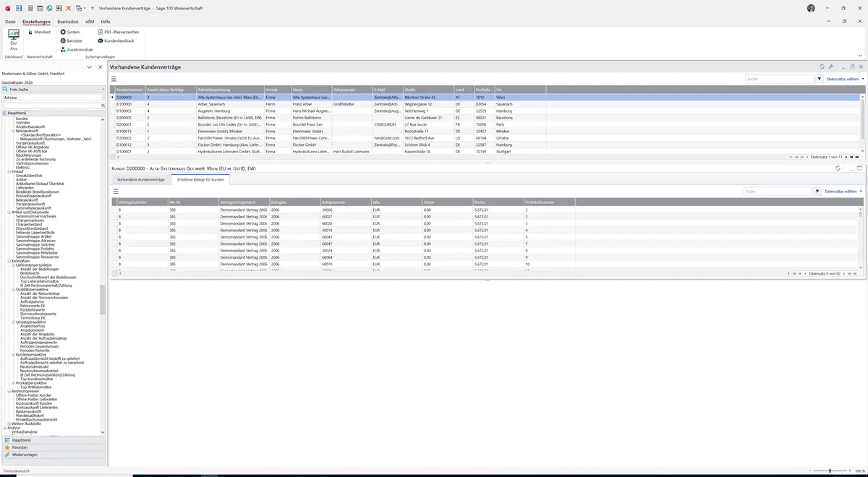
Task: Click the upper table's Suche field
Action: [780, 79]
